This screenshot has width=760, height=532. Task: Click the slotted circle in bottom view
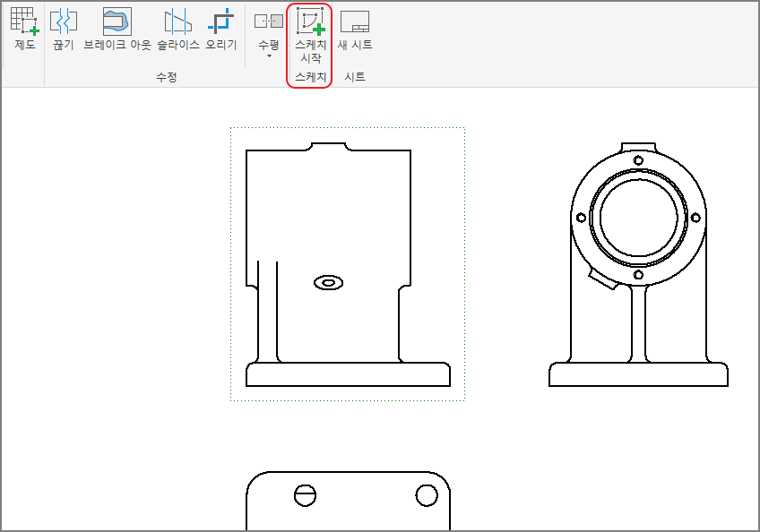tap(306, 495)
